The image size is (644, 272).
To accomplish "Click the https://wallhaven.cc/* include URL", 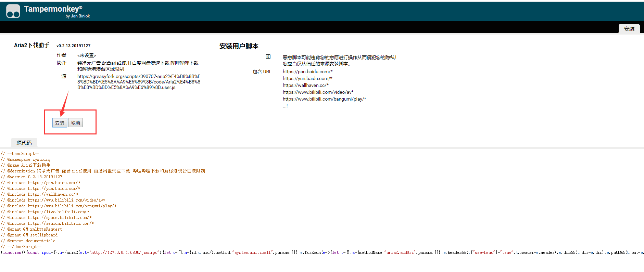I will tap(305, 85).
